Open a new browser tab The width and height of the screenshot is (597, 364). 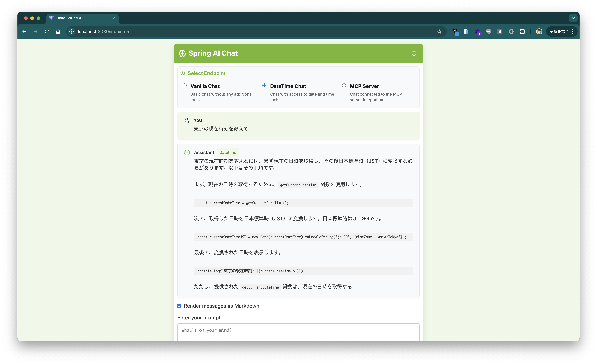(x=125, y=18)
